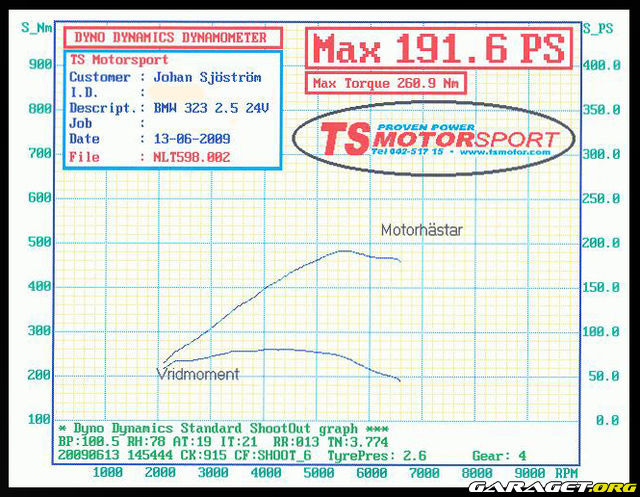Select file name 'NLT598.002'
This screenshot has height=497, width=640.
[191, 157]
